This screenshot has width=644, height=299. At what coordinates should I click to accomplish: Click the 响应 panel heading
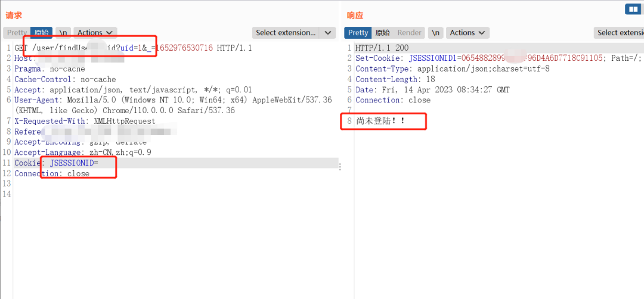point(355,15)
